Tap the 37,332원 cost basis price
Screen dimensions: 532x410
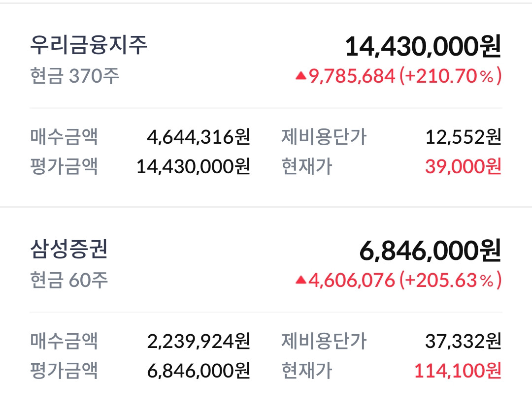pyautogui.click(x=463, y=341)
